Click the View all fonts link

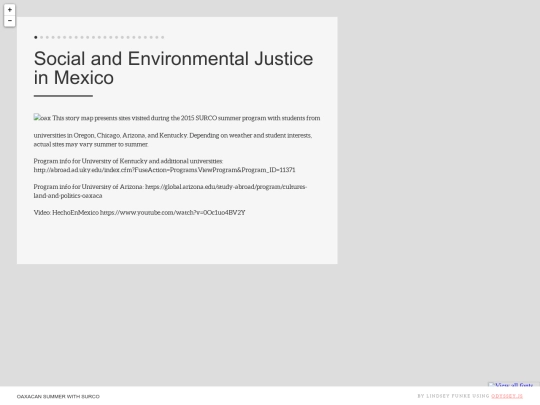(x=513, y=385)
